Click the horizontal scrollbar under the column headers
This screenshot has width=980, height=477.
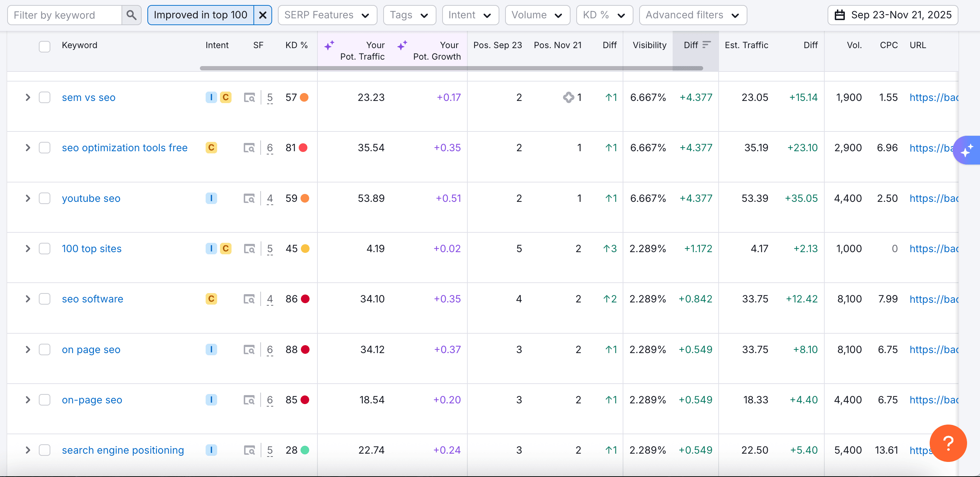(451, 68)
